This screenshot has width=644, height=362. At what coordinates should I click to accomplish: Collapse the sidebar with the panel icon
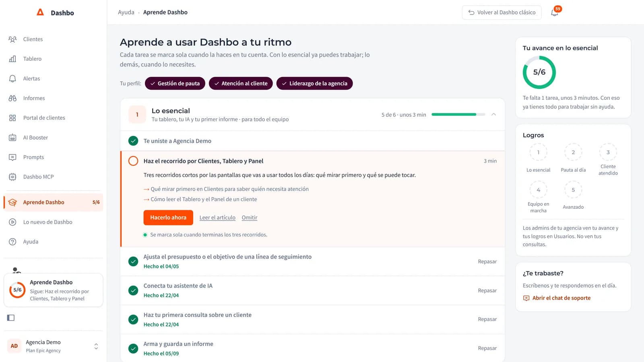pos(11,318)
